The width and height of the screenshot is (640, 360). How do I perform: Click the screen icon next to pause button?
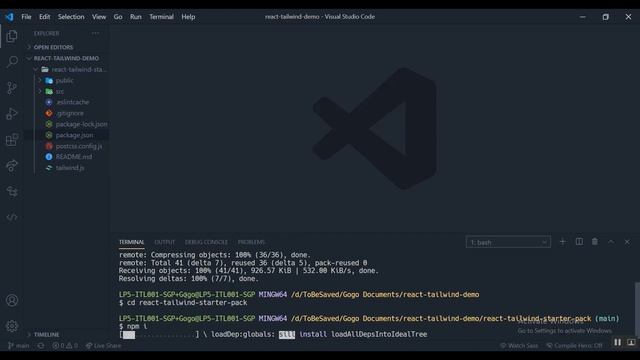click(x=631, y=342)
